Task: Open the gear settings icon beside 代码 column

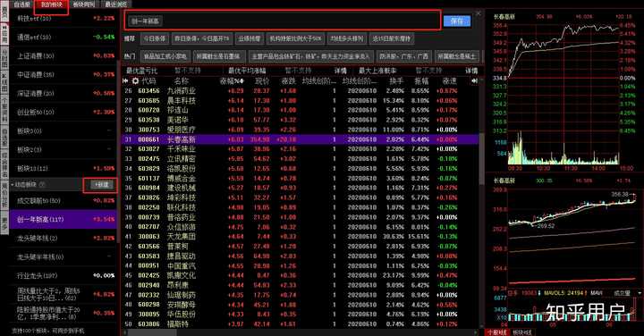Action: pyautogui.click(x=135, y=80)
